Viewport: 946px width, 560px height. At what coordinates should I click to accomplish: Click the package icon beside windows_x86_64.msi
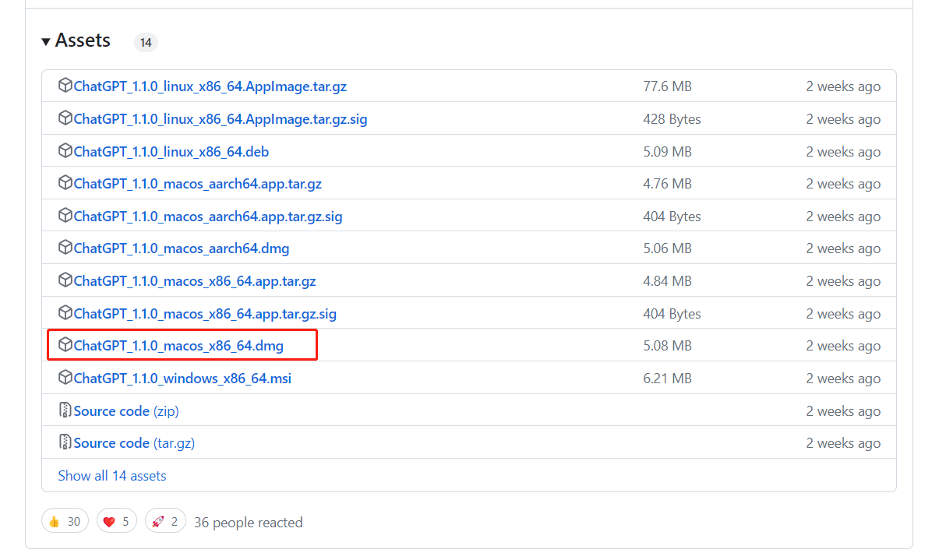tap(65, 378)
